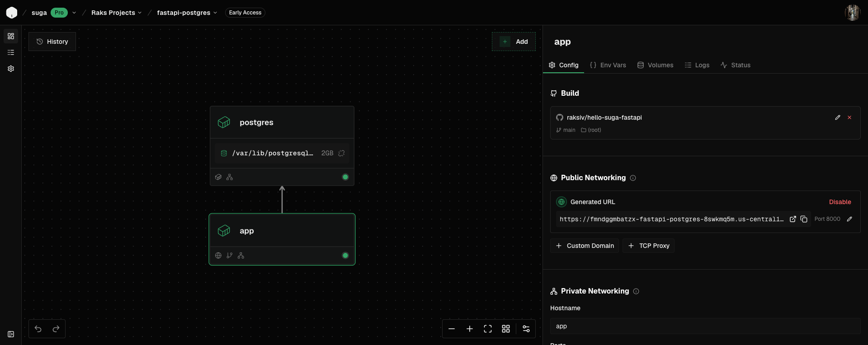
Task: Click the app node public globe icon
Action: [x=218, y=256]
